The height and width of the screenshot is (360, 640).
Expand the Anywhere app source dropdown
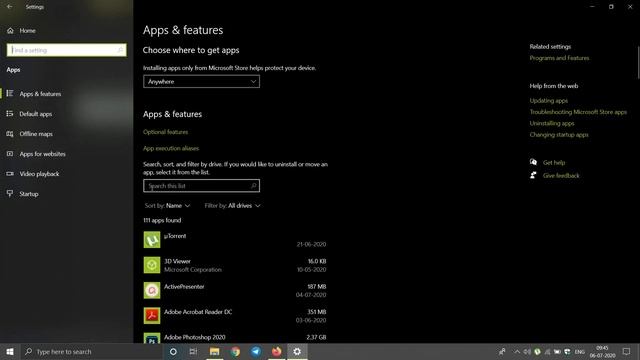[201, 82]
